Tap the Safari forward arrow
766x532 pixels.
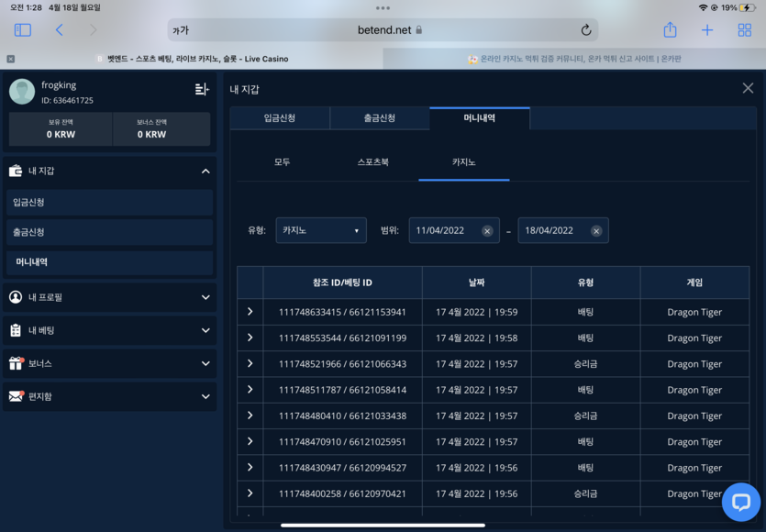93,30
